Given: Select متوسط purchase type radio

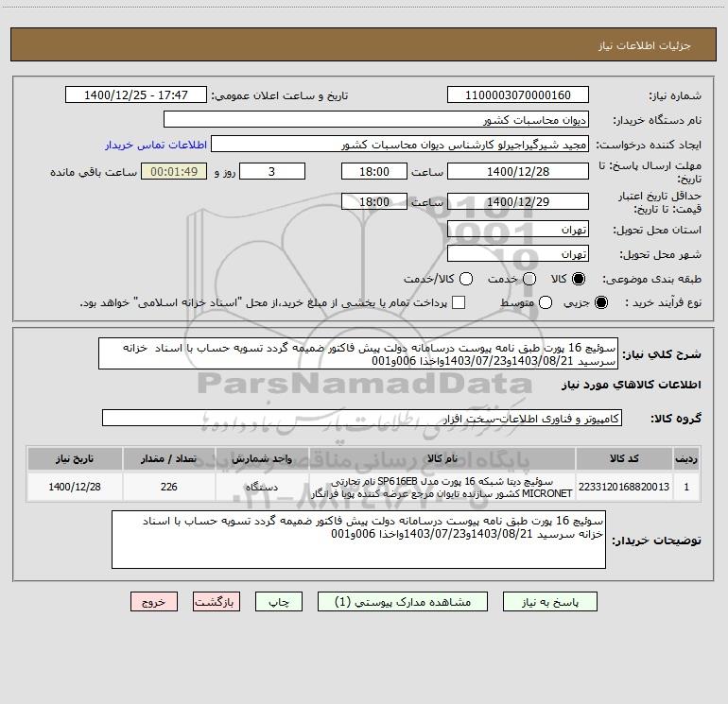Looking at the screenshot, I should coord(546,302).
